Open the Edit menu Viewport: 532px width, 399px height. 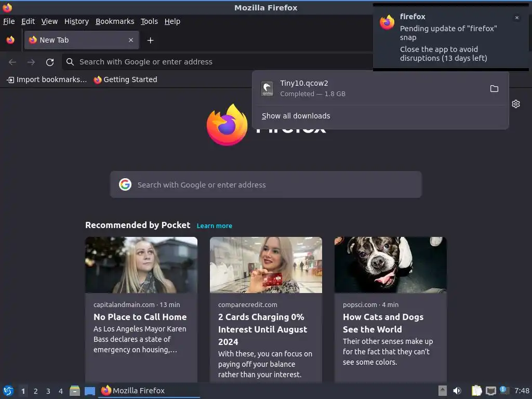[x=28, y=21]
